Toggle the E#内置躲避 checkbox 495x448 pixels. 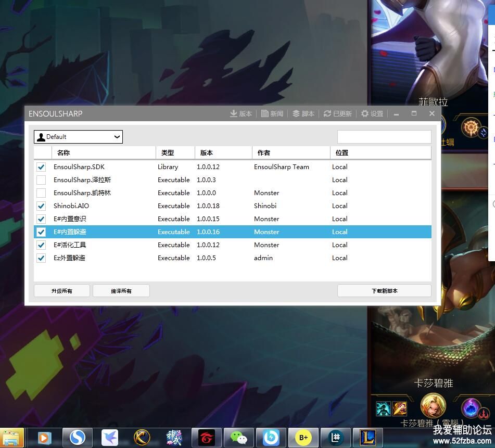click(x=41, y=232)
